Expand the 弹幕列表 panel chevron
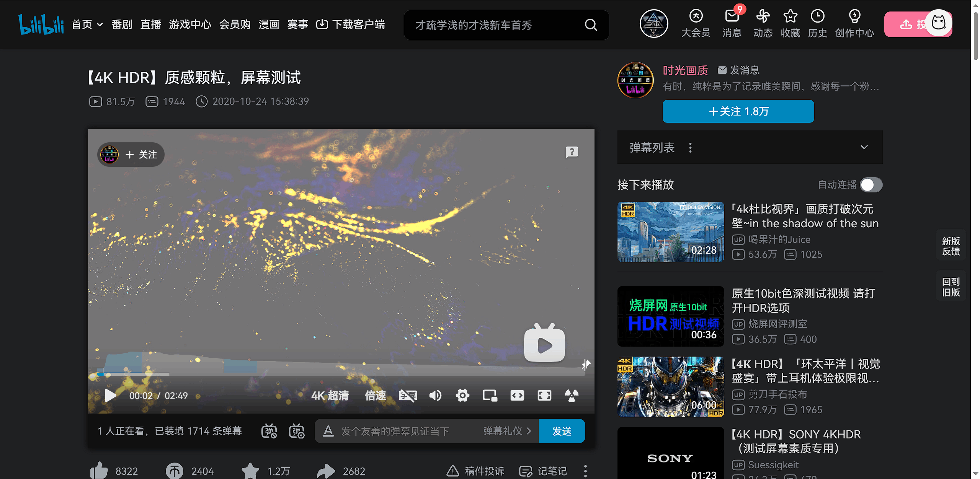Image resolution: width=980 pixels, height=479 pixels. (x=864, y=147)
